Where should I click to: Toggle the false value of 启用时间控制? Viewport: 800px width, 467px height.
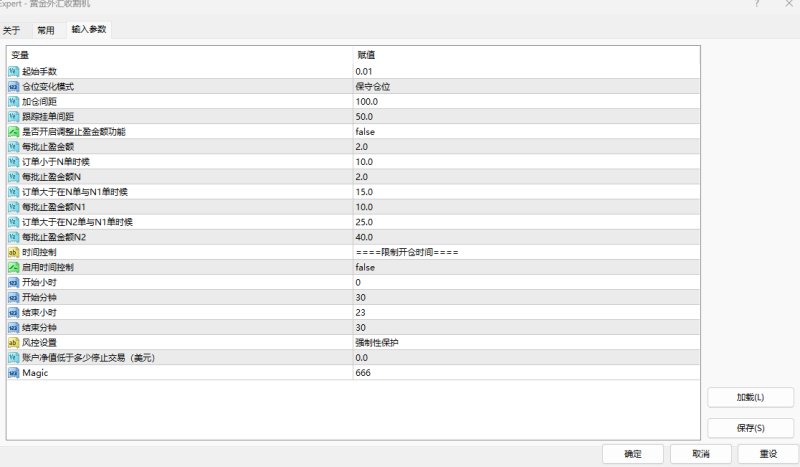[x=365, y=267]
